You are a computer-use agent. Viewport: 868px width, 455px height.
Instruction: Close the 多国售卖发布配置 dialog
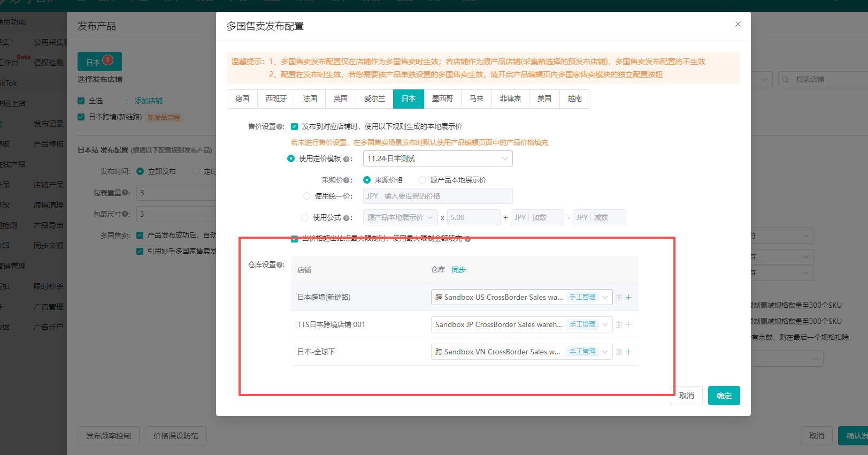click(738, 24)
